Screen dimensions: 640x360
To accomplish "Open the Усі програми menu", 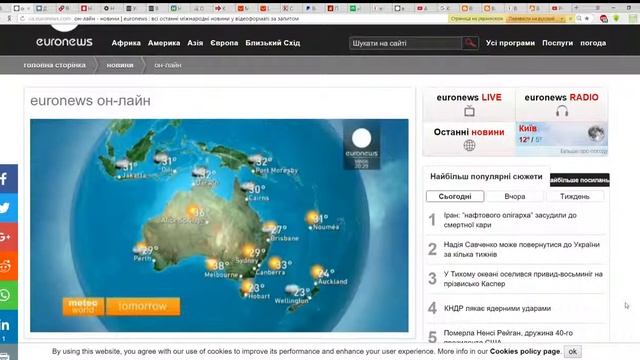I will pos(510,43).
